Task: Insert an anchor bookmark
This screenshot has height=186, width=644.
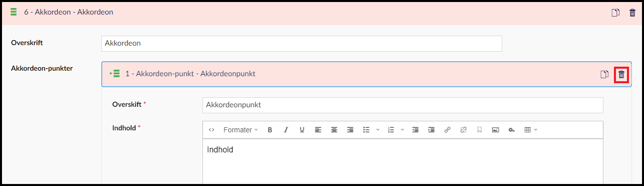Action: (480, 130)
